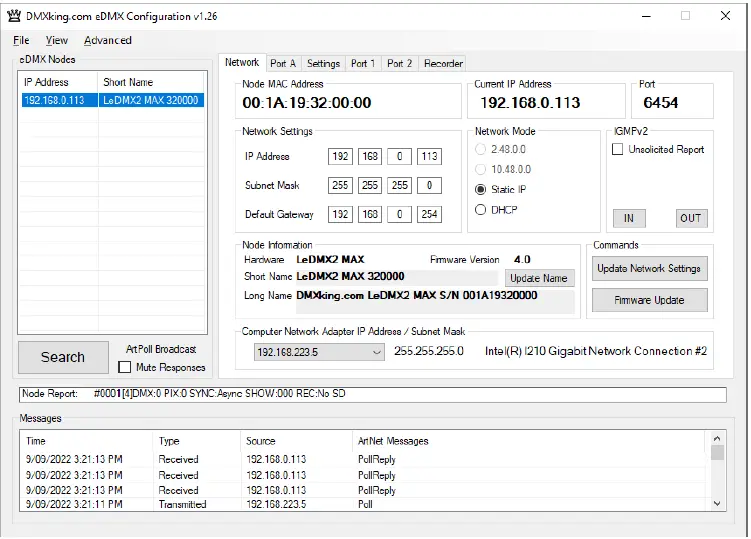Click the Subnet Mask second octet field
Image resolution: width=751 pixels, height=539 pixels.
click(370, 185)
